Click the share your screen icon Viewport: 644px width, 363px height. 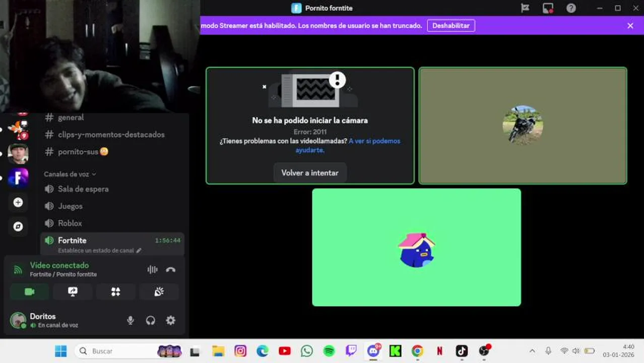click(73, 292)
